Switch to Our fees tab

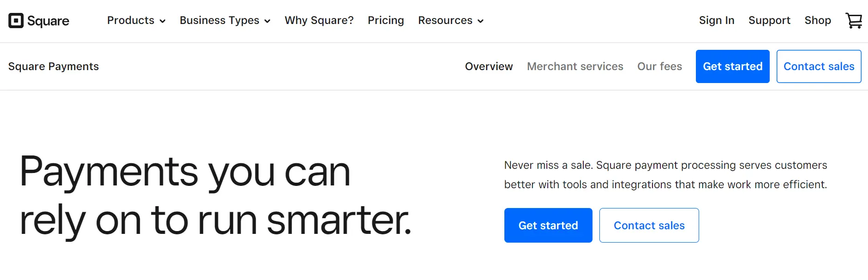pyautogui.click(x=659, y=66)
